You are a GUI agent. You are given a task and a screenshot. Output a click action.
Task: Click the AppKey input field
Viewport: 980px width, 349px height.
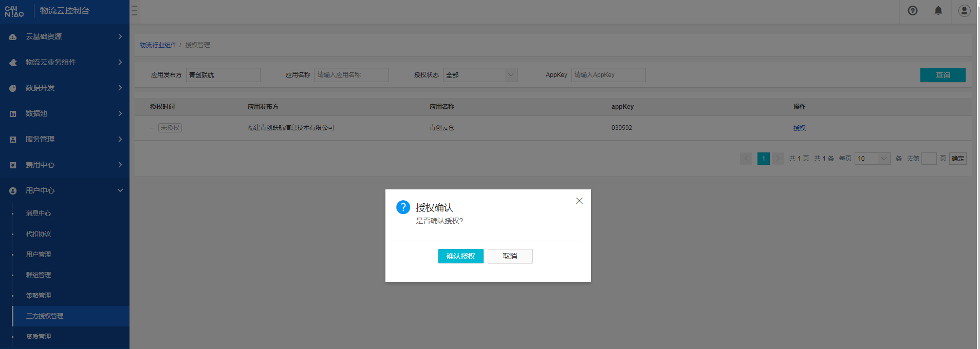tap(608, 75)
